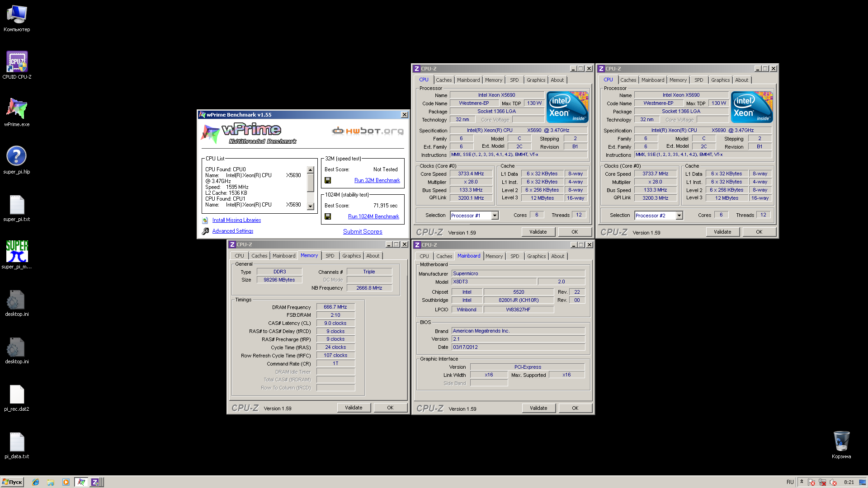Click Submit Scores link
Screen dimensions: 868x488
(x=363, y=231)
